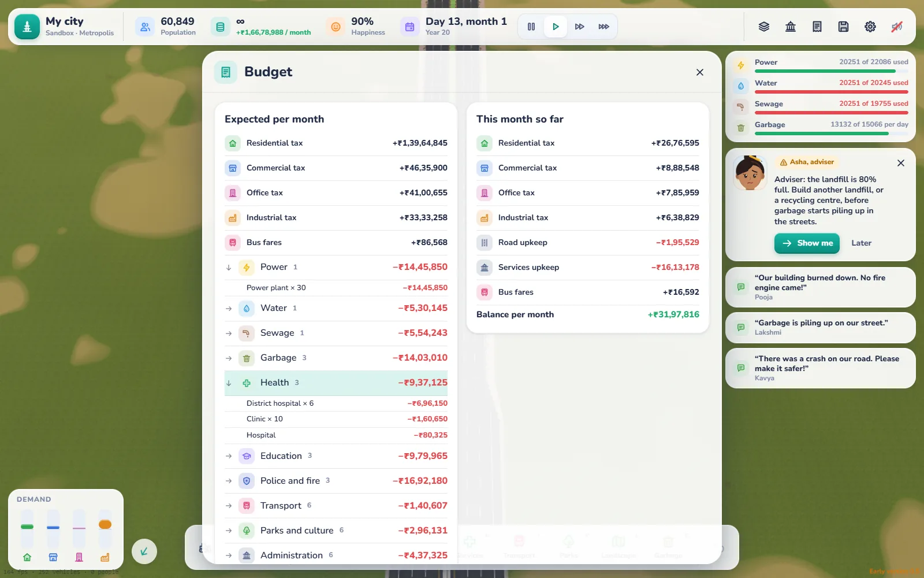Open the city hall bank icon
The width and height of the screenshot is (924, 578).
[791, 27]
